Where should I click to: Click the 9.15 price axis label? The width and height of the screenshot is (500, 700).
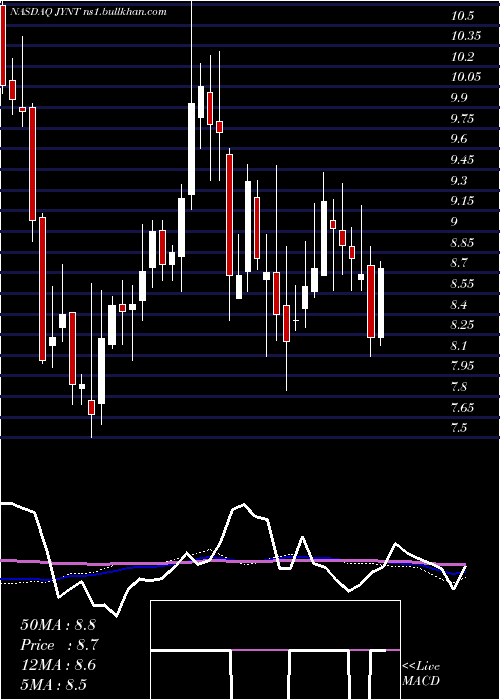(x=463, y=201)
